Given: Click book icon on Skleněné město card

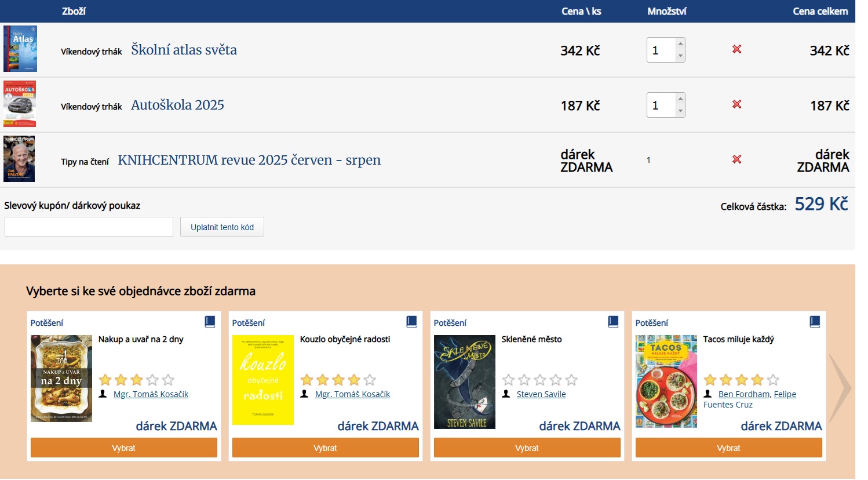Looking at the screenshot, I should point(613,322).
